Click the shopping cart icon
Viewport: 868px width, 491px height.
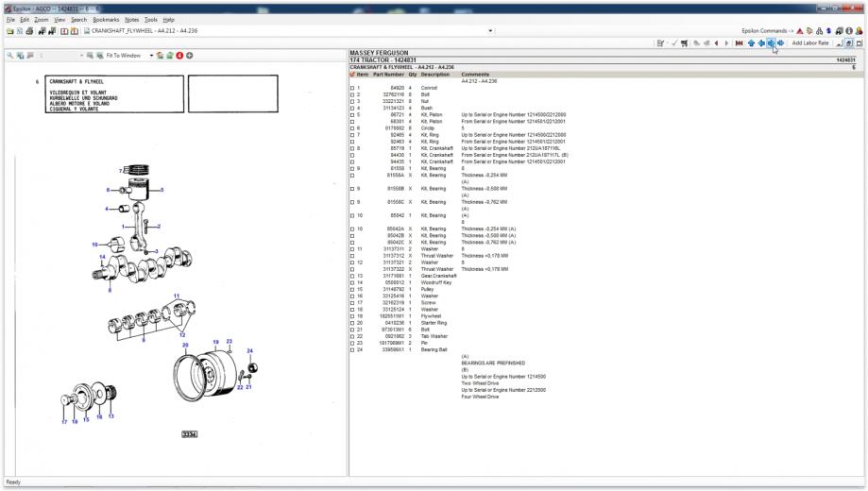coord(684,43)
